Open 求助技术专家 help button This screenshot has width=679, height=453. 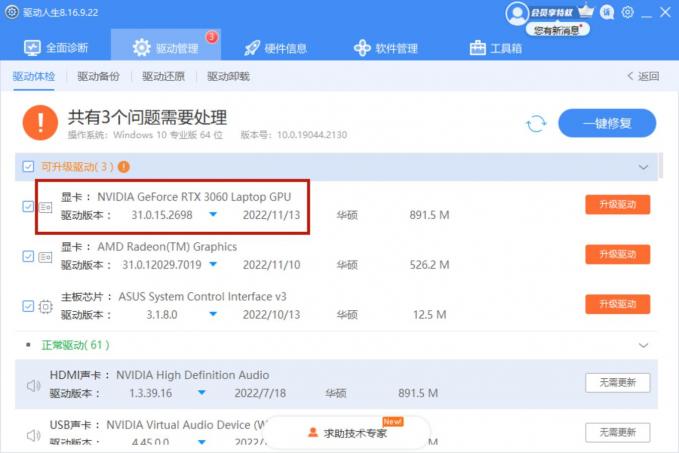348,433
